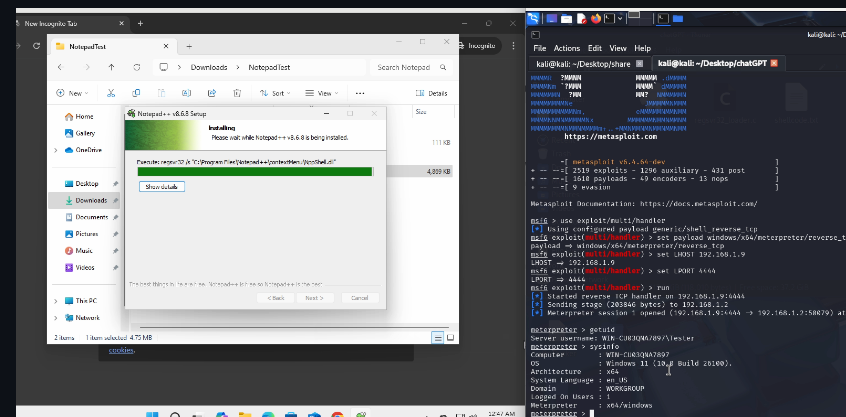The image size is (846, 417).
Task: Open the View menu in Kali terminal
Action: point(618,48)
